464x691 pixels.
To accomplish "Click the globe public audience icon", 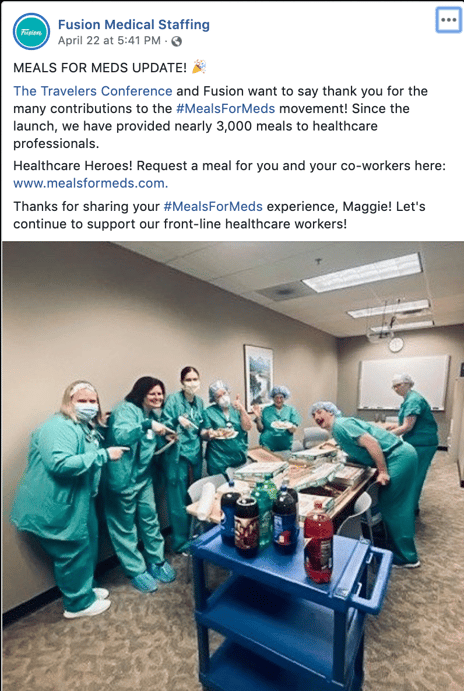I will tap(176, 41).
